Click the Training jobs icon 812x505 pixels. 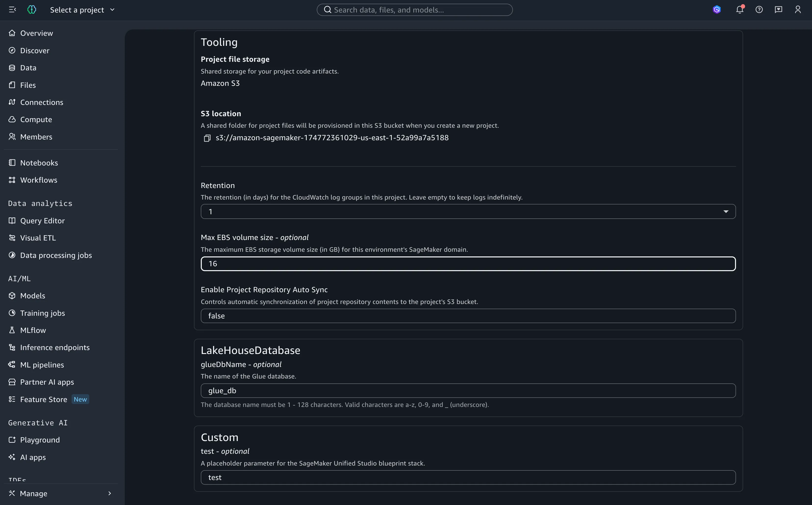coord(12,313)
